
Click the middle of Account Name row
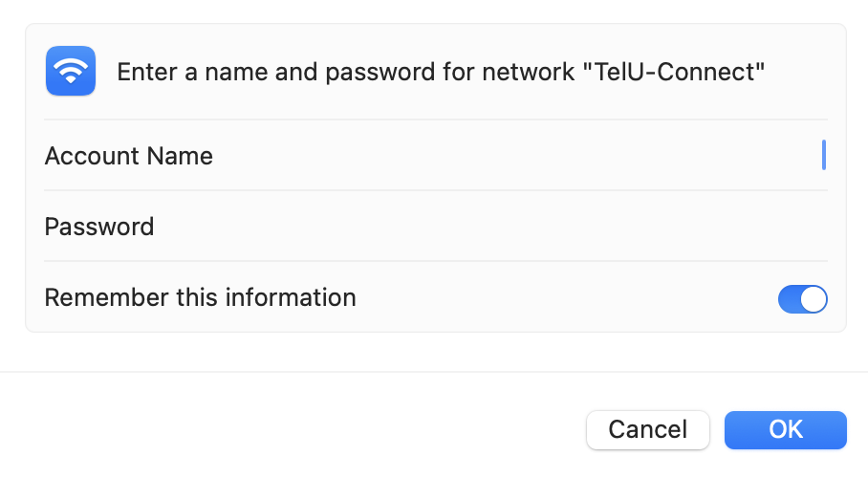[x=436, y=156]
